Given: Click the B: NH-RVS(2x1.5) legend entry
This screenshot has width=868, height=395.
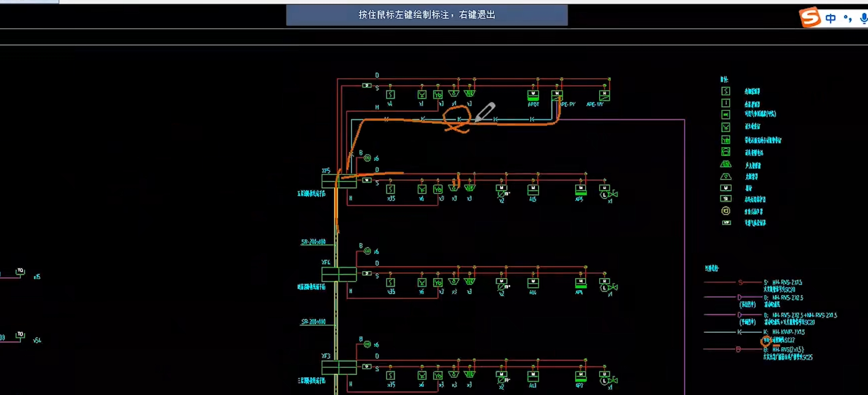Looking at the screenshot, I should [x=784, y=350].
